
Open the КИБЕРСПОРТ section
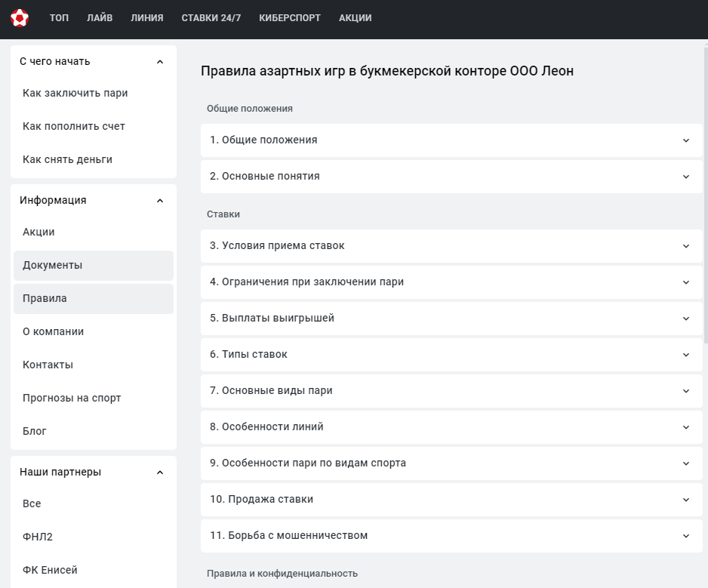(290, 17)
